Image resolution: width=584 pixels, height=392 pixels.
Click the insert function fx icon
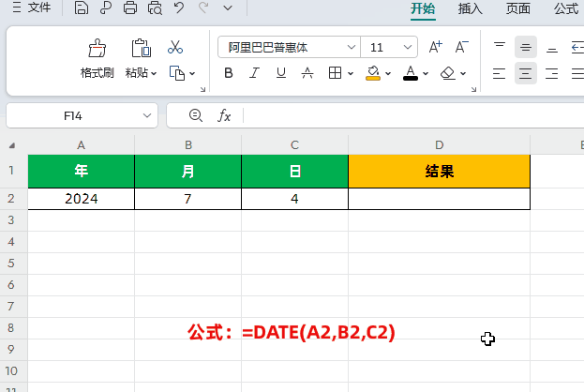[224, 115]
